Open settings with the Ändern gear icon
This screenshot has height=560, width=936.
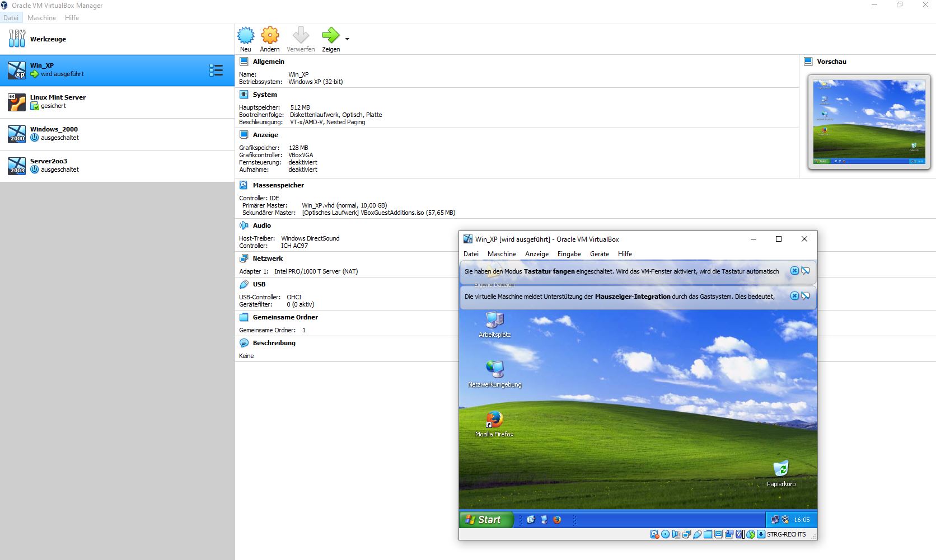pyautogui.click(x=270, y=39)
